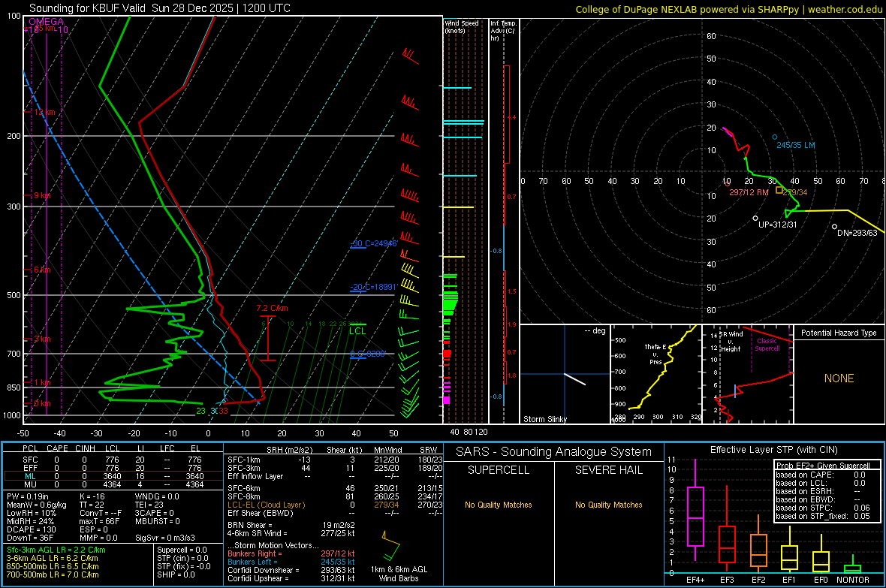
Task: Click the 'TEI = 23' value
Action: pos(149,505)
